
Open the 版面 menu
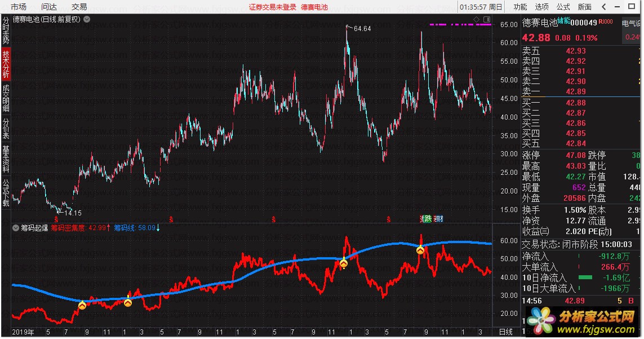[584, 7]
